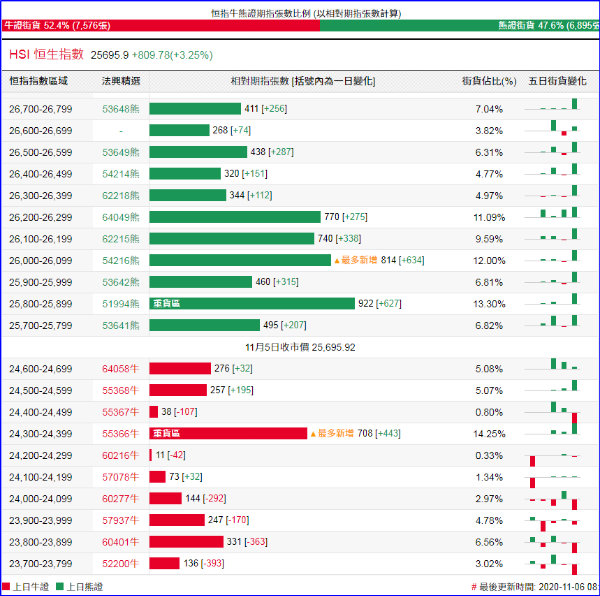Click the 相對期指張數 column header
Screen dimensions: 600x596
pos(303,81)
